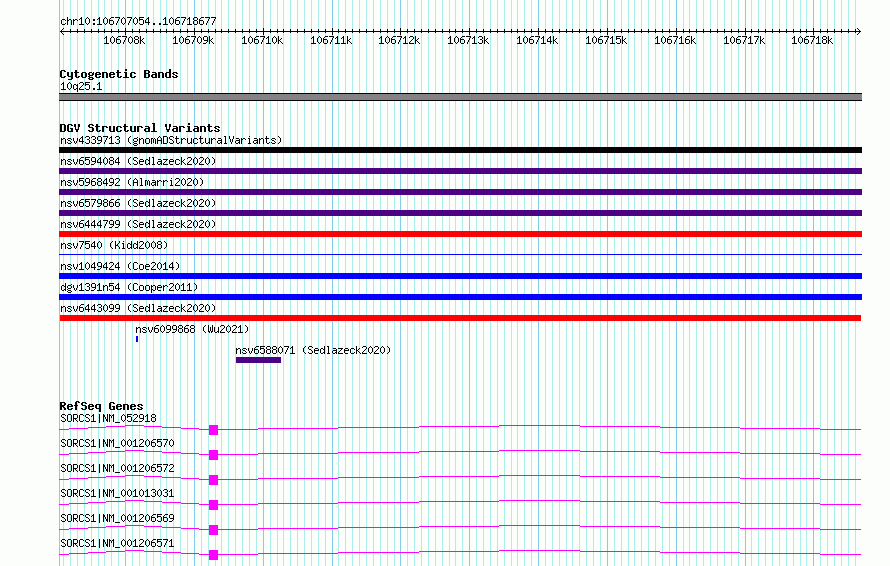Click the SORCS1|NM_001206571 transcript label
This screenshot has width=890, height=566.
(117, 543)
